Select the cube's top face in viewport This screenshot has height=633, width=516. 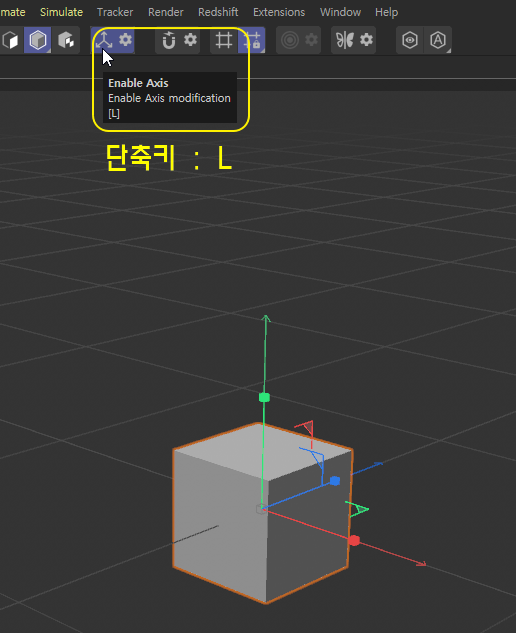coord(262,452)
